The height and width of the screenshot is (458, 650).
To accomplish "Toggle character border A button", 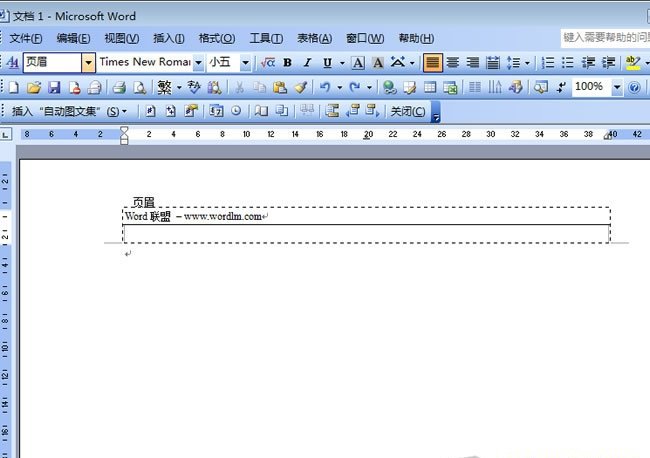I will pos(358,63).
